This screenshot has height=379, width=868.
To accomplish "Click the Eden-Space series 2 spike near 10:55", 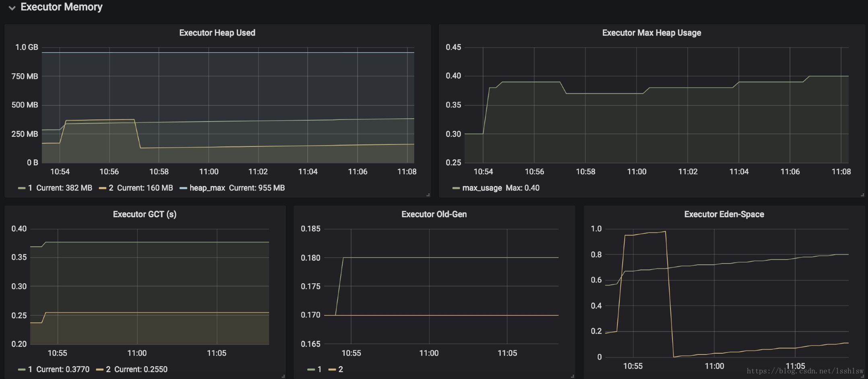I will 645,233.
